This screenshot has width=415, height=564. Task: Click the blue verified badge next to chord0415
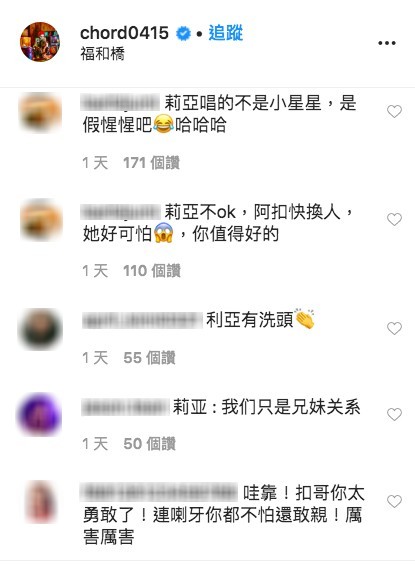pos(183,34)
